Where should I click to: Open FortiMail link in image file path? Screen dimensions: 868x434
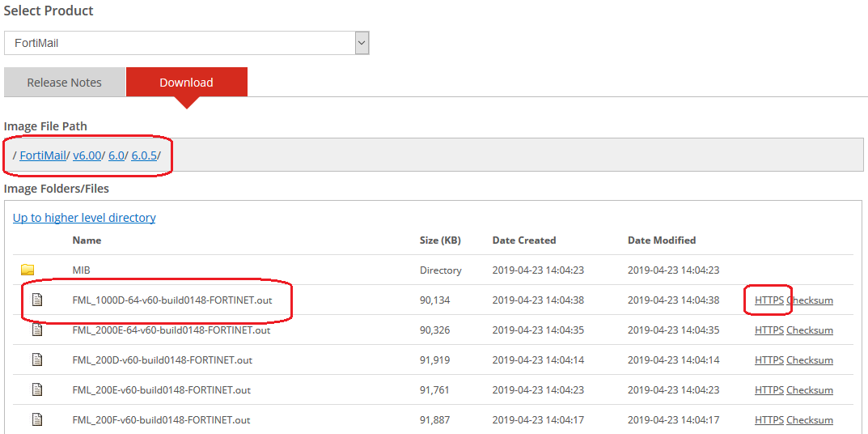click(x=42, y=155)
